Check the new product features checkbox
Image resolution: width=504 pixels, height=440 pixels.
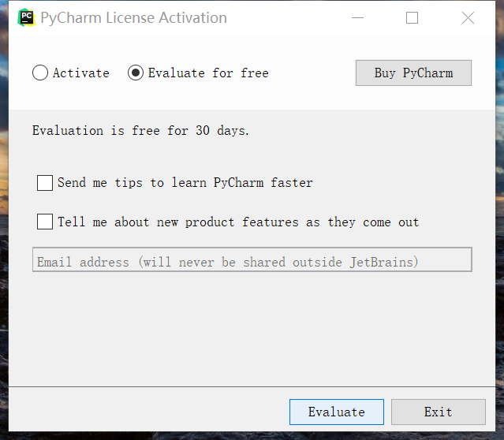pos(45,222)
